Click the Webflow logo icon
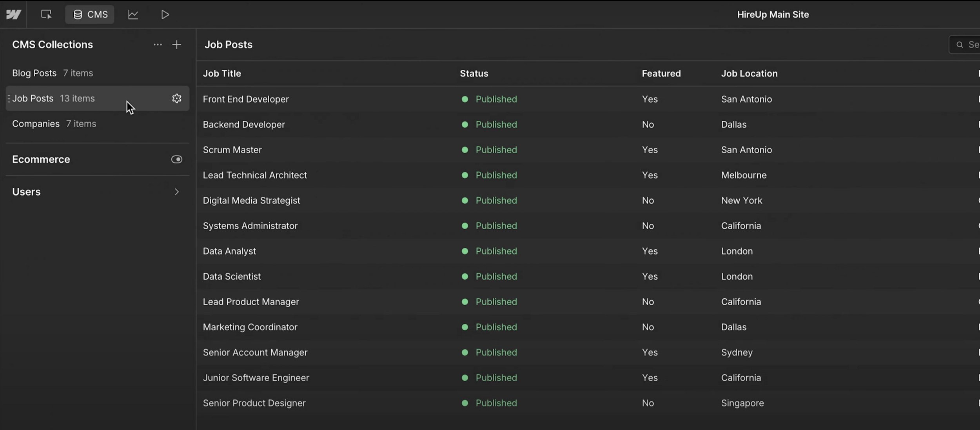 (13, 15)
